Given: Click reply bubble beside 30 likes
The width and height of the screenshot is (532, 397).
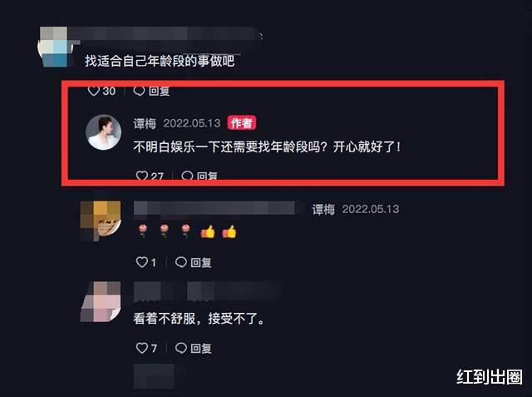Looking at the screenshot, I should click(139, 91).
